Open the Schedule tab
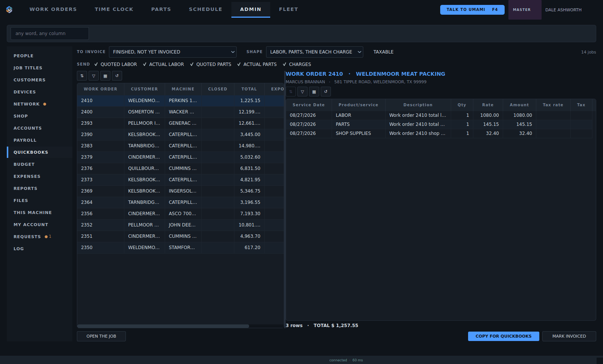 coord(206,9)
